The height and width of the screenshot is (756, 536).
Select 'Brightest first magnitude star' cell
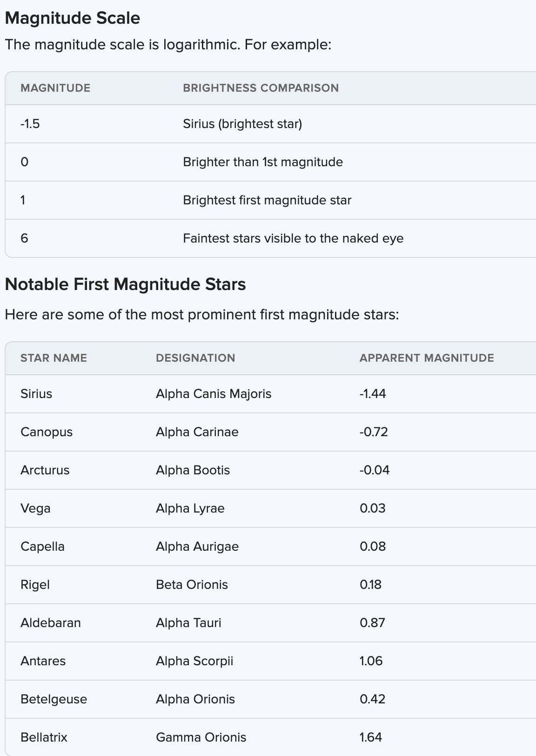click(267, 200)
